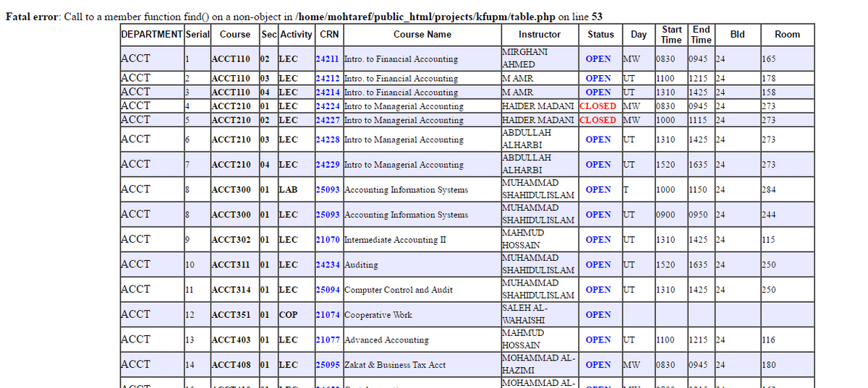
Task: Click the Instructor column header
Action: (x=540, y=35)
